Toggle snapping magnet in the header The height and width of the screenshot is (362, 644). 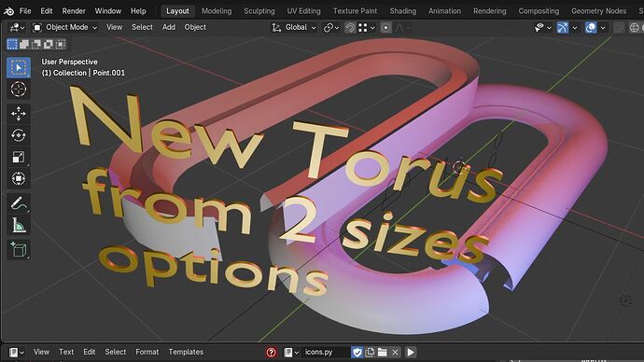[x=350, y=27]
